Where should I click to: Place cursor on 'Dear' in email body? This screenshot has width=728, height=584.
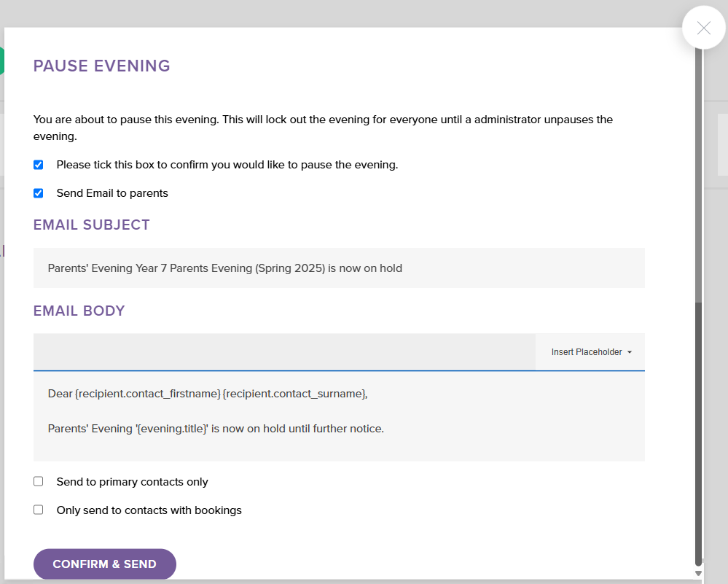60,394
